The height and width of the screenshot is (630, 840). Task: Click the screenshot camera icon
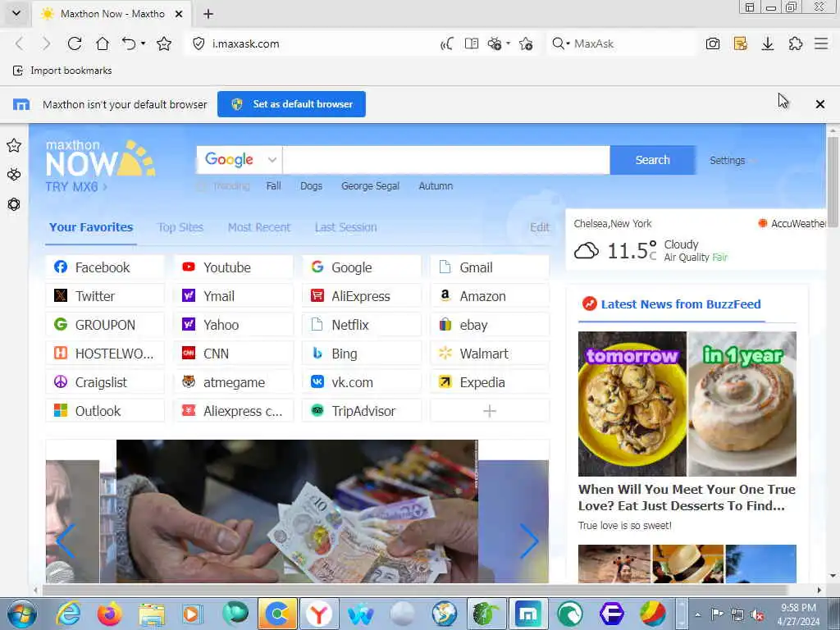(x=713, y=43)
